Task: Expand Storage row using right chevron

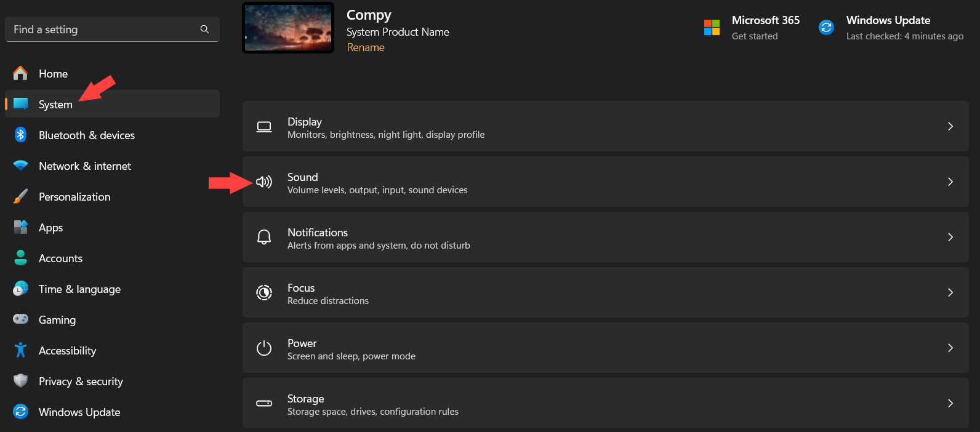Action: click(x=950, y=403)
